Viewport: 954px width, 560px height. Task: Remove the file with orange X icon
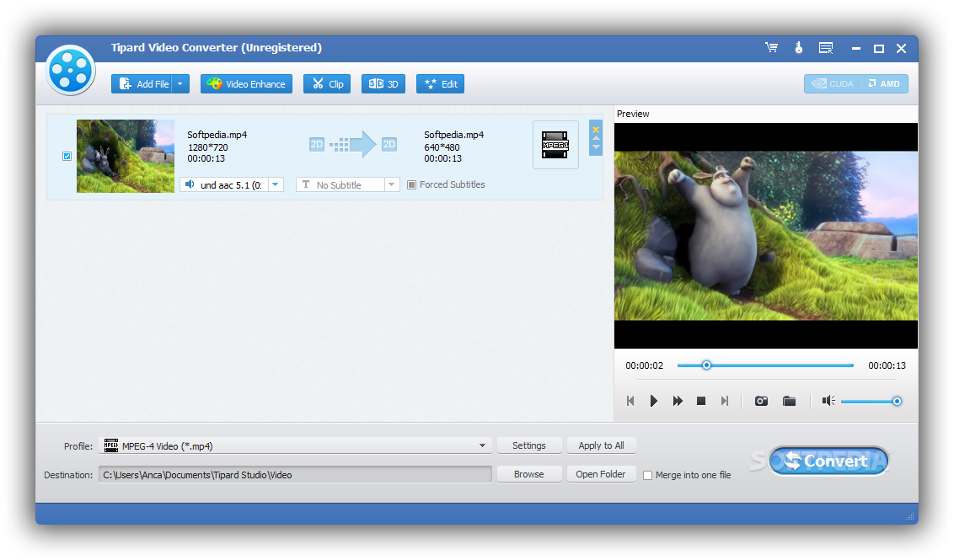click(x=597, y=129)
